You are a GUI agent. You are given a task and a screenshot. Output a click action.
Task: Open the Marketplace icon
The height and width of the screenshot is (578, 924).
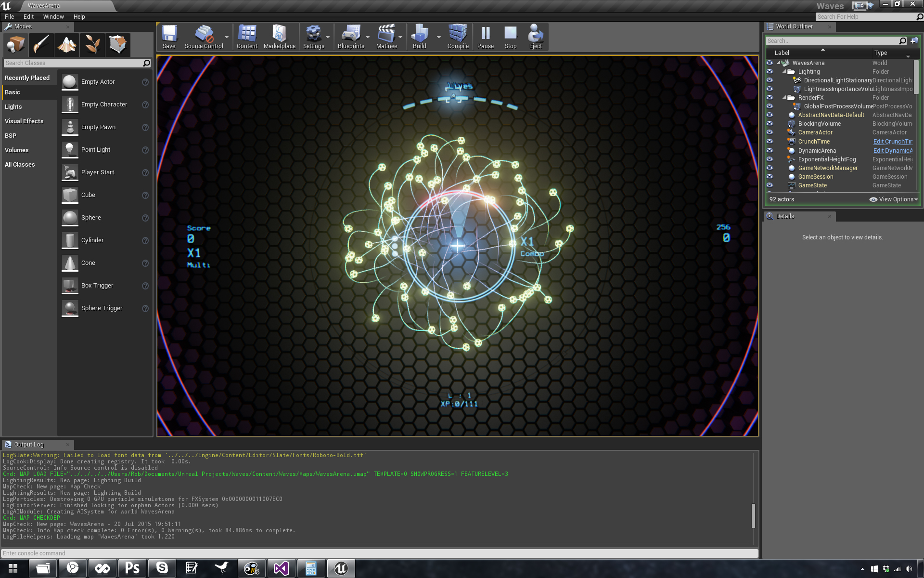coord(280,37)
